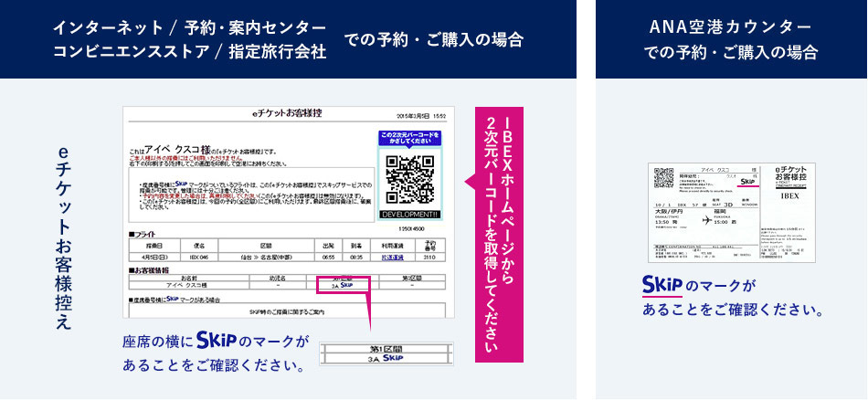Click the 1250I4500 code below the QR code
Viewport: 868px width, 400px height.
click(411, 228)
